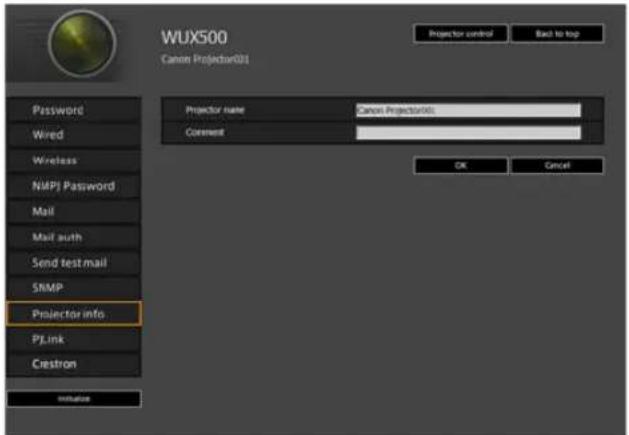
Task: Click the Canon Projector001 subtitle text
Action: 205,59
